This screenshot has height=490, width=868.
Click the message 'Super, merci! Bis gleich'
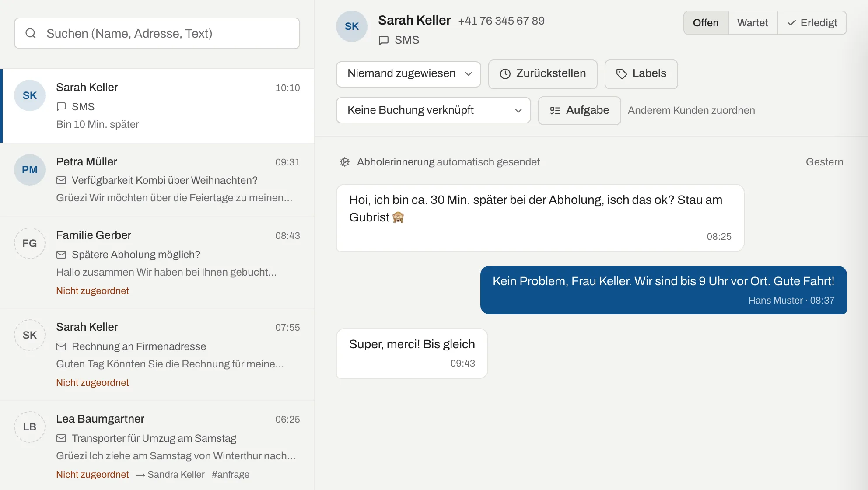point(412,353)
